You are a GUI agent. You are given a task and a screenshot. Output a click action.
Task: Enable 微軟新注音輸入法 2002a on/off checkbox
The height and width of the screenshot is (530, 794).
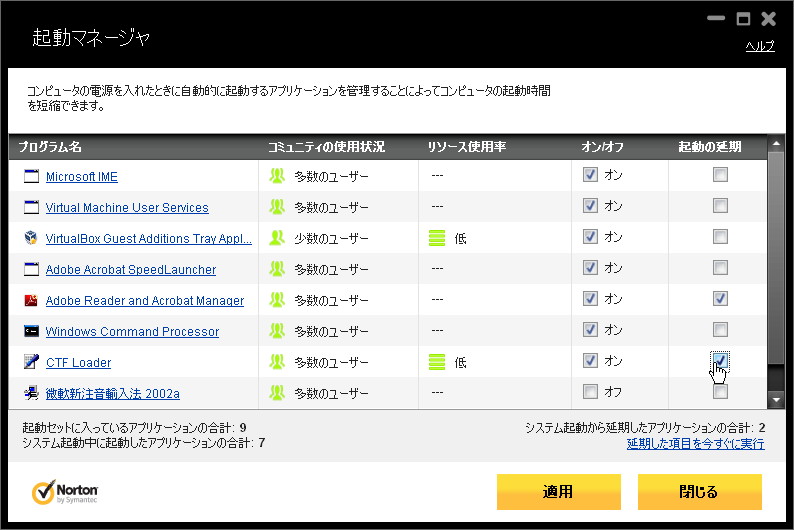coord(590,391)
